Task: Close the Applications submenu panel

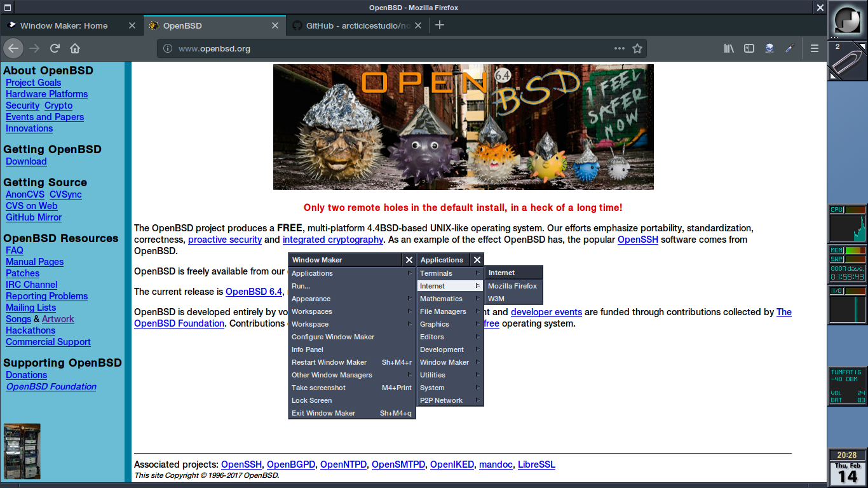Action: pyautogui.click(x=477, y=260)
